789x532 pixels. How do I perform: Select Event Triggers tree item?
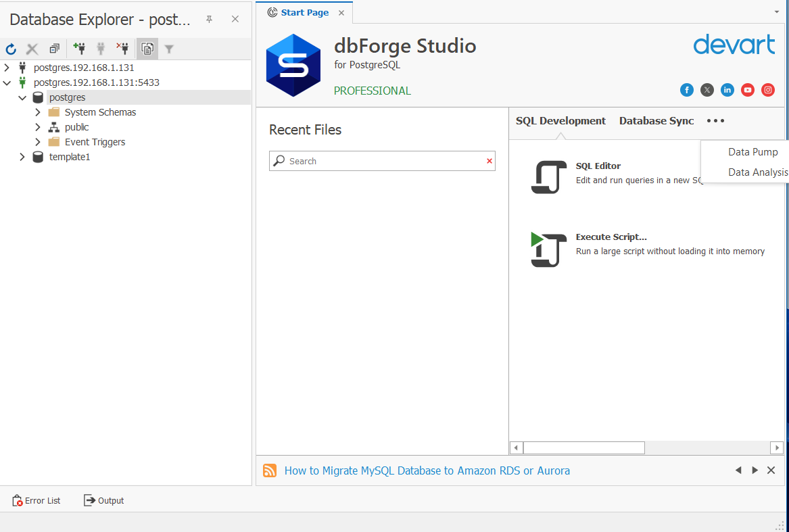pyautogui.click(x=95, y=142)
